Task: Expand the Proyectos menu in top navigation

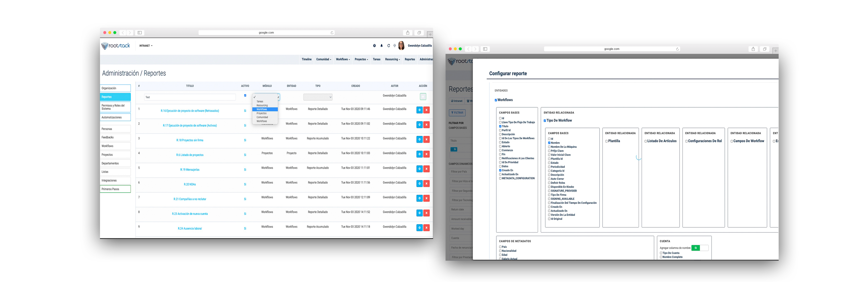Action: coord(361,59)
